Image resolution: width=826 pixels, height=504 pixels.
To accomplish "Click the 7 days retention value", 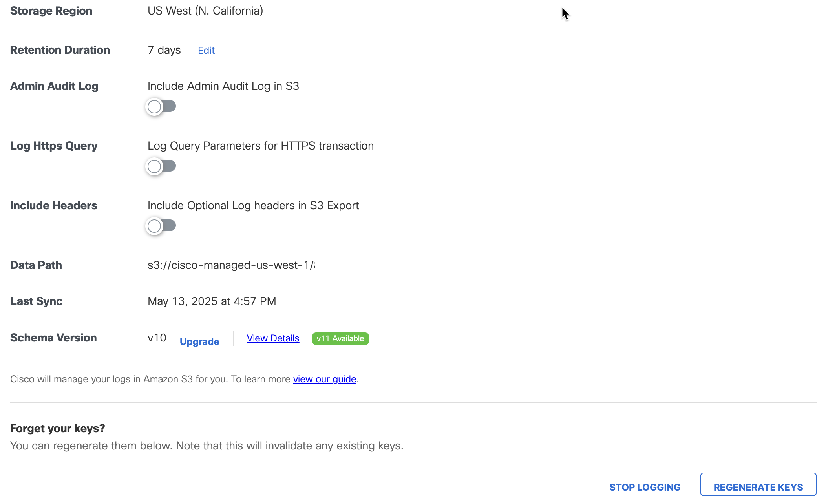I will (164, 50).
